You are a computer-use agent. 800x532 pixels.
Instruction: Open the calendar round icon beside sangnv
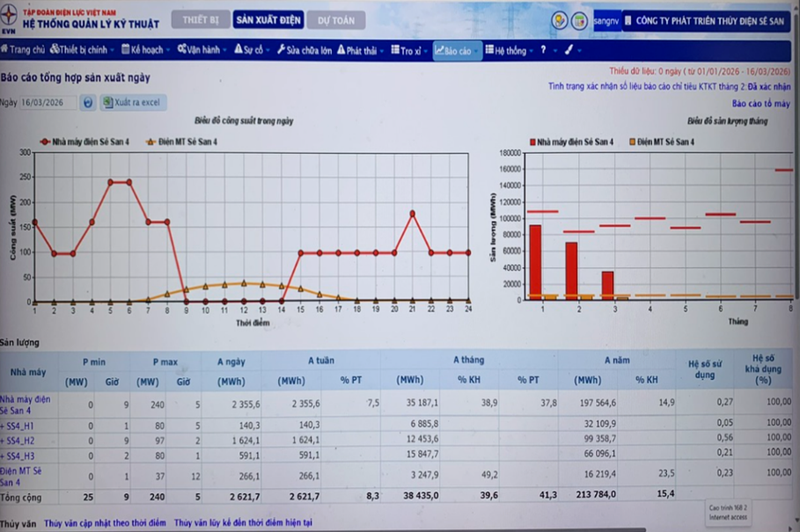579,20
